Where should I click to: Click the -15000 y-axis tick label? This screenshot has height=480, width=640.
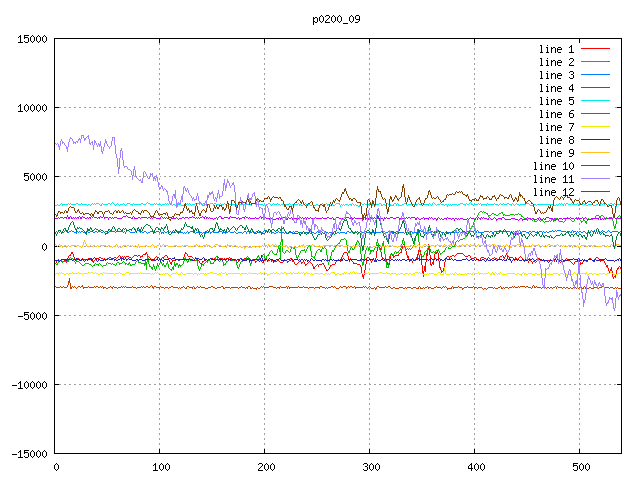27,453
